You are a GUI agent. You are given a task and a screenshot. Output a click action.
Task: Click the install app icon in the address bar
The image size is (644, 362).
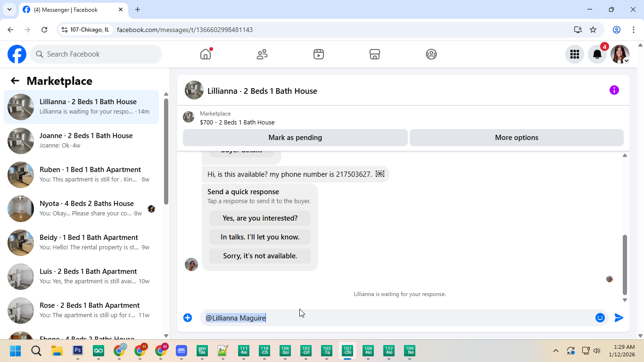[578, 30]
